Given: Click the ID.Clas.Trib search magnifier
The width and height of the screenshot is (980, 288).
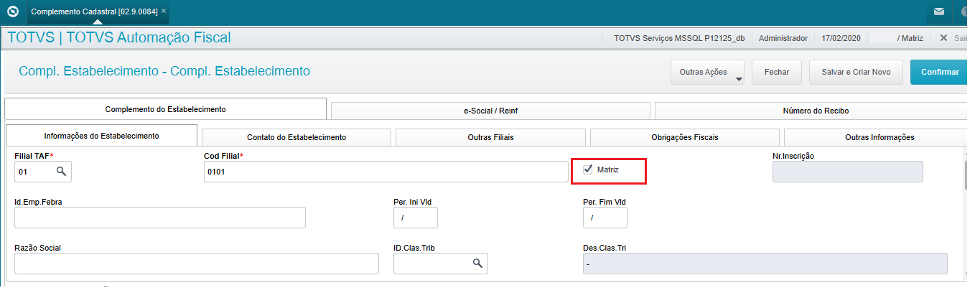Looking at the screenshot, I should pyautogui.click(x=477, y=264).
